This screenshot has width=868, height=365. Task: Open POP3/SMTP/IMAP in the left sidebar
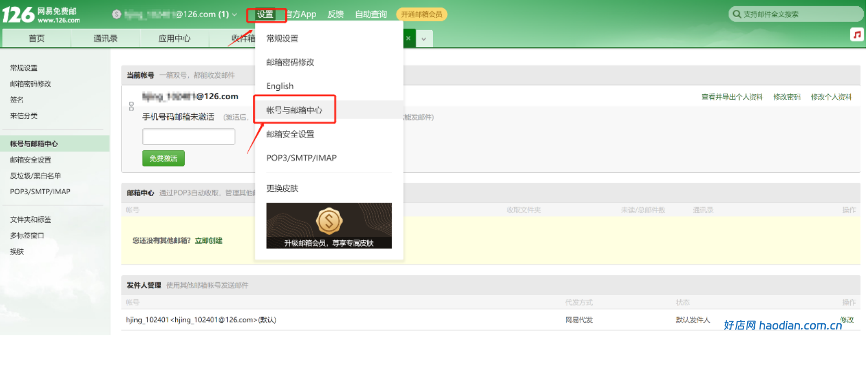pos(40,191)
